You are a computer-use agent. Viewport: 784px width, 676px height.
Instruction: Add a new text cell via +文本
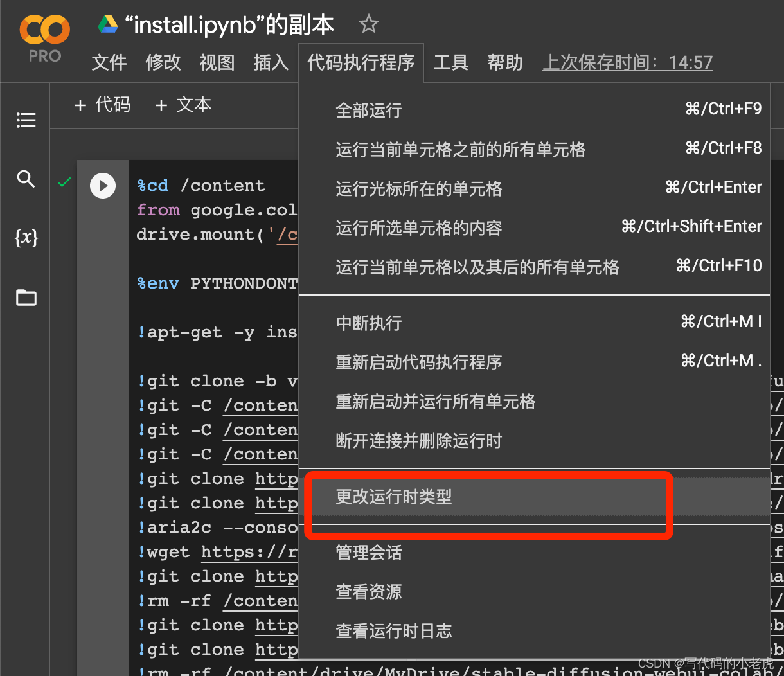183,104
